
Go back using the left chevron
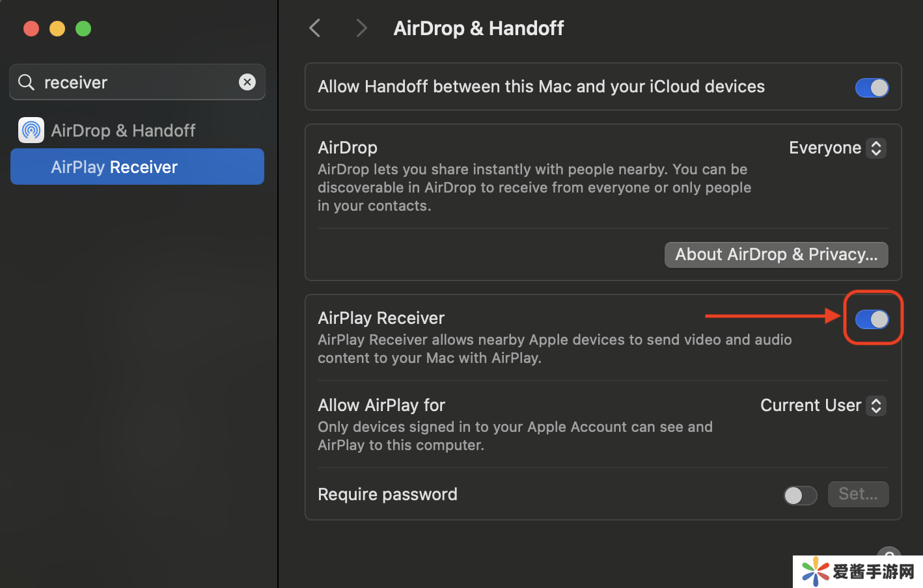[x=315, y=28]
